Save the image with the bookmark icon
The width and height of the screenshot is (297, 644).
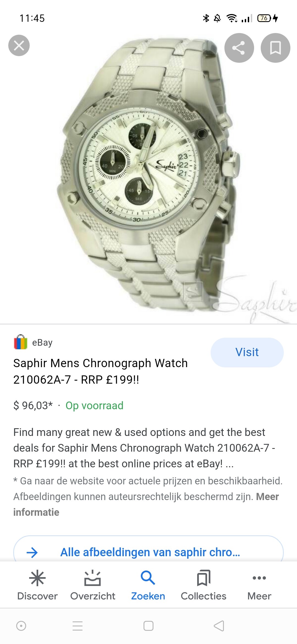[275, 48]
